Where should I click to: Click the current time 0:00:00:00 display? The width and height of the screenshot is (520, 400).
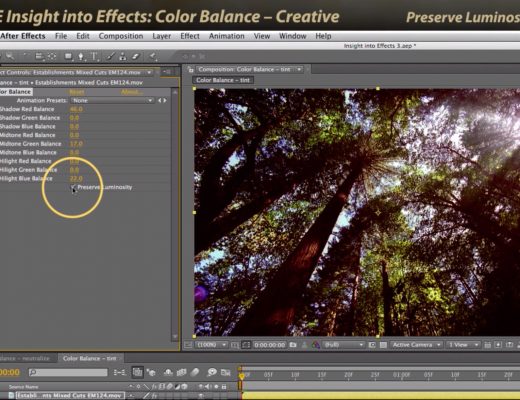coord(270,345)
